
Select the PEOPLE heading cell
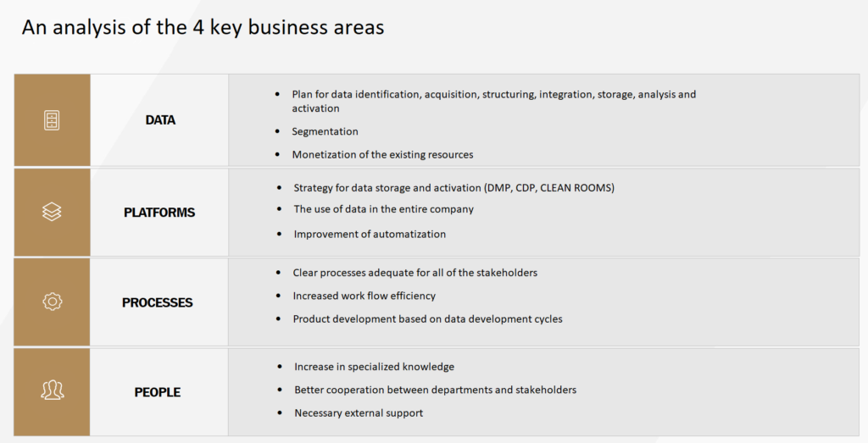tap(159, 392)
